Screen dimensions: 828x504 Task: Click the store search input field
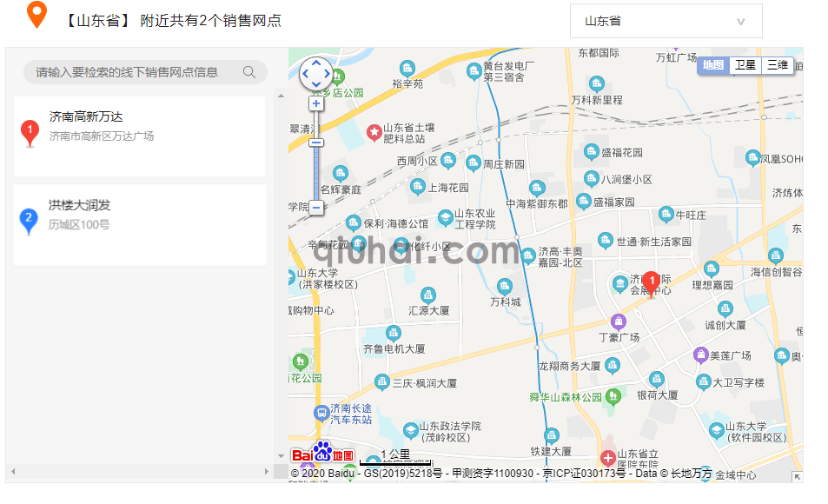[130, 72]
